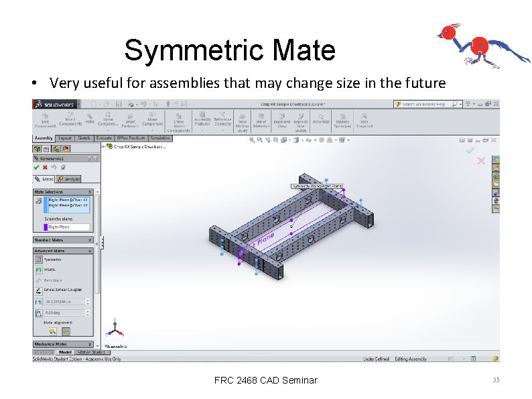Cancel the mate with red X in PropertyManager
This screenshot has width=532, height=399.
(x=45, y=167)
